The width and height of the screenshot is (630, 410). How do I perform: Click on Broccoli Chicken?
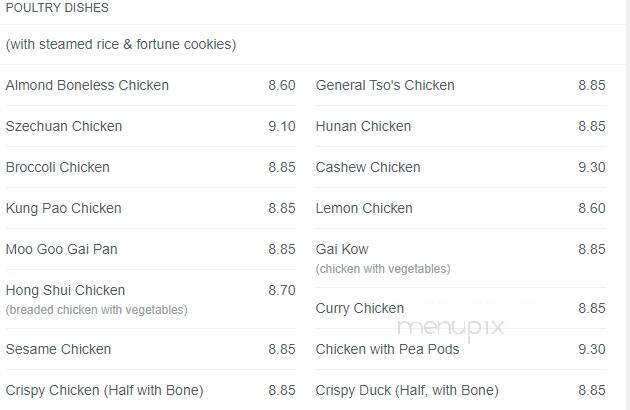(57, 167)
